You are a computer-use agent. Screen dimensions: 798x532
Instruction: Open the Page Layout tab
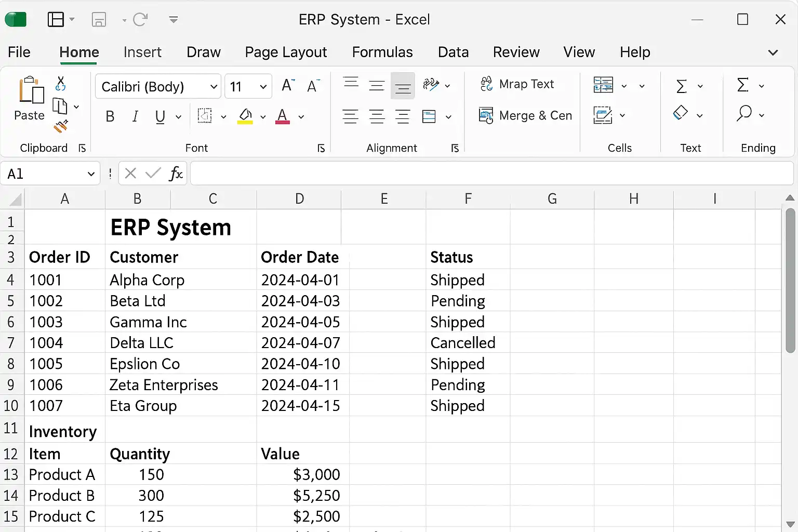(286, 52)
